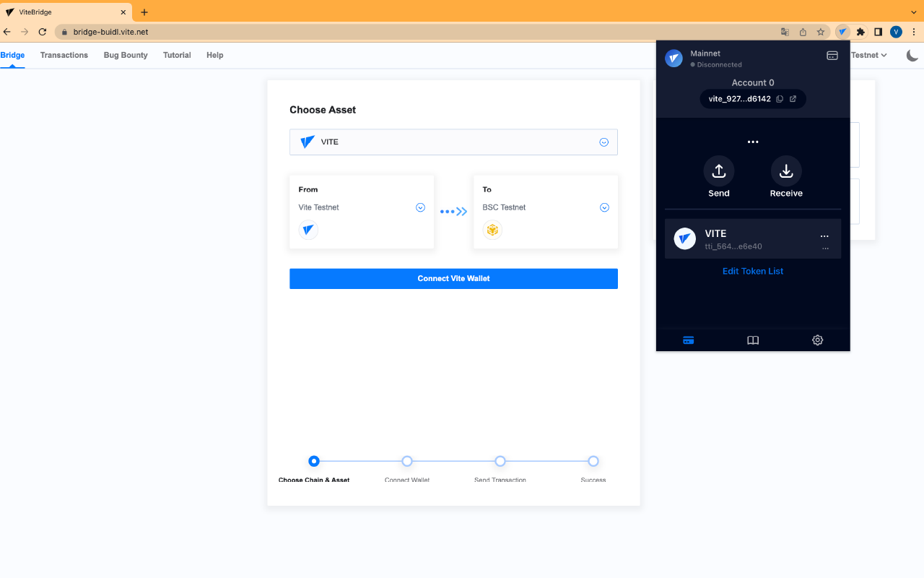Click the Send upload icon
The height and width of the screenshot is (578, 924).
click(x=719, y=171)
